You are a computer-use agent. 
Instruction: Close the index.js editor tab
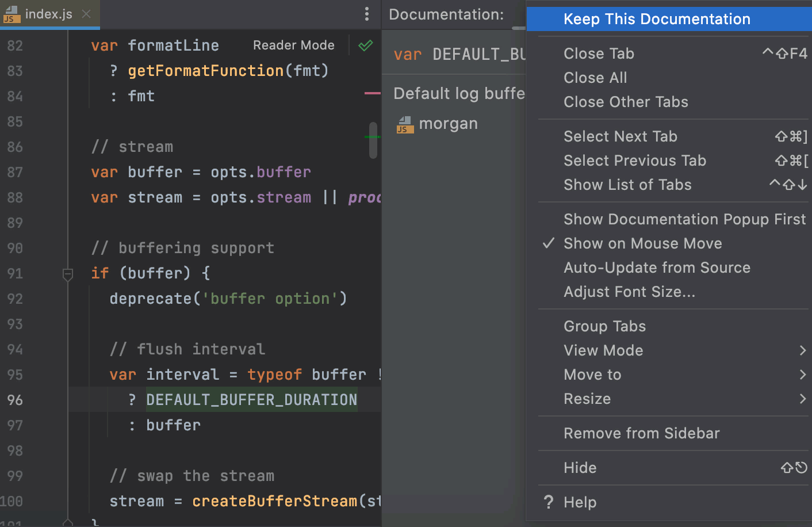click(86, 14)
